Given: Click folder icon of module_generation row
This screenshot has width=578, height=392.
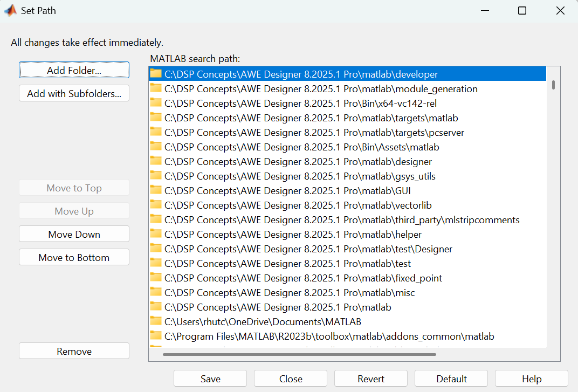Looking at the screenshot, I should coord(156,88).
